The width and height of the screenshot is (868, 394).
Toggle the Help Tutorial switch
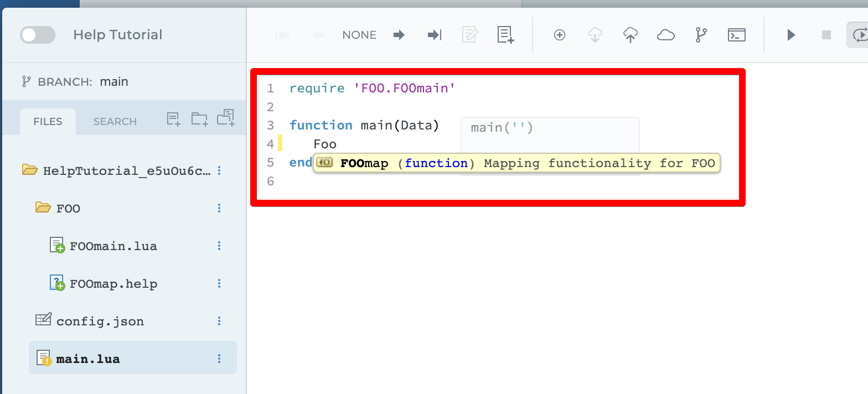(38, 35)
